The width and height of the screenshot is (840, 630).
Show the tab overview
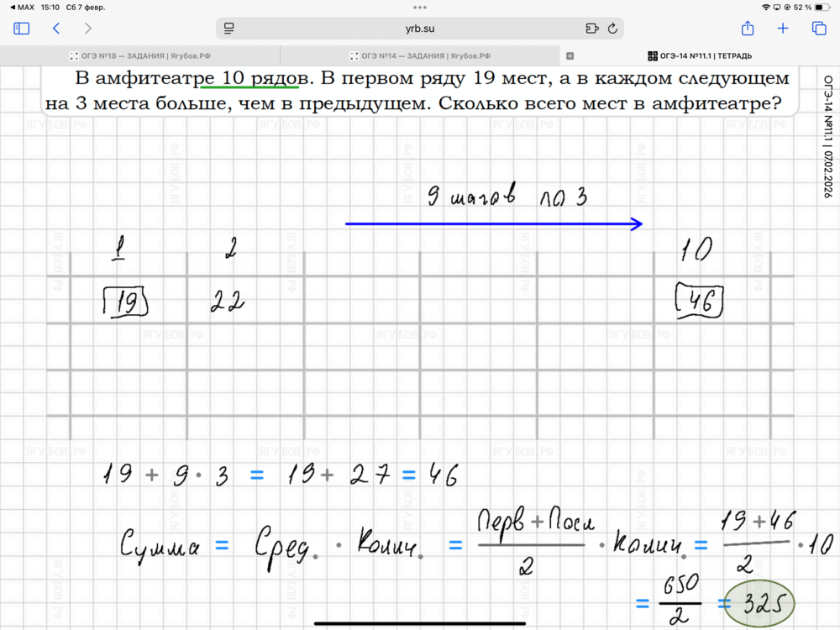click(819, 29)
